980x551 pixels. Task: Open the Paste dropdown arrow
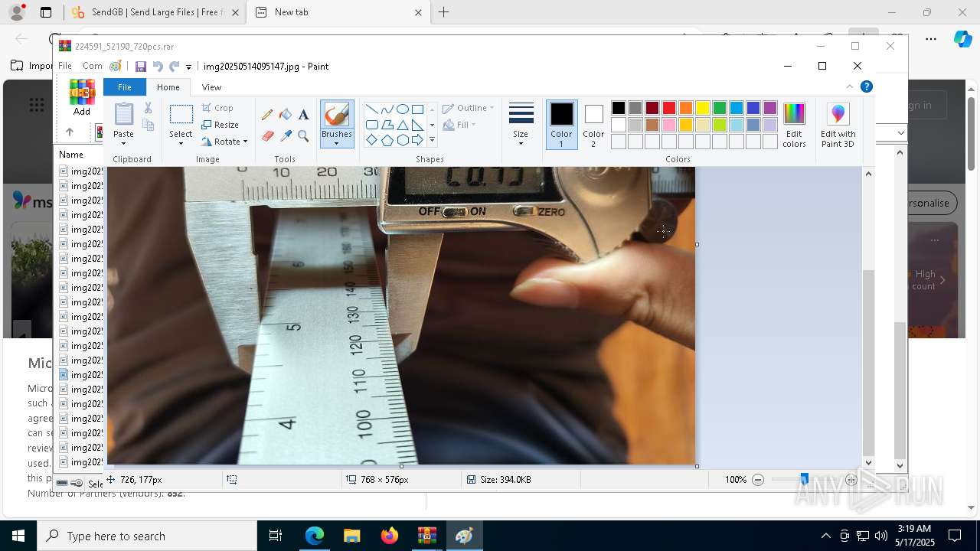[x=124, y=144]
